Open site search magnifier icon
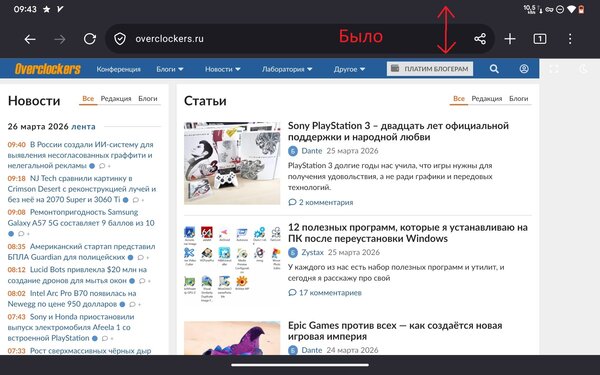Screen dimensions: 600x375 (494, 69)
